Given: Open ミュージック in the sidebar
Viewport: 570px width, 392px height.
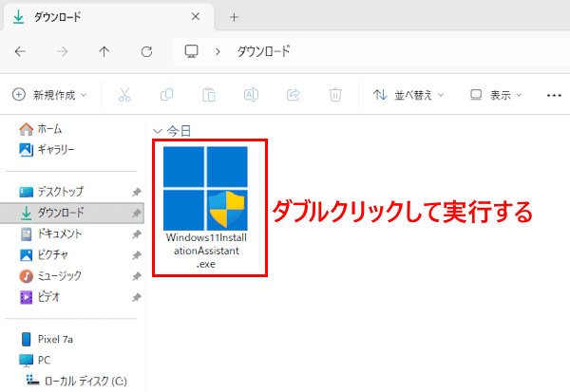Looking at the screenshot, I should 50,276.
